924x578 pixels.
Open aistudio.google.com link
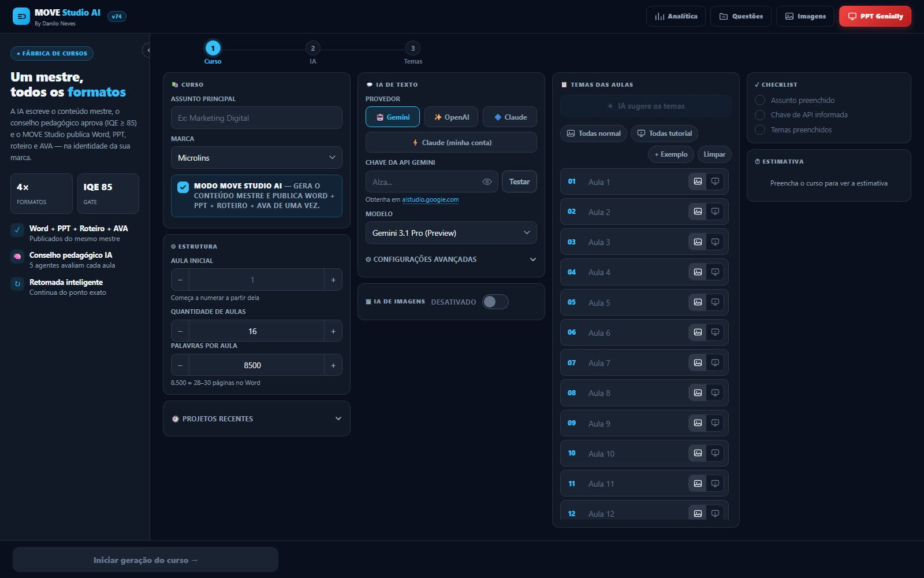tap(430, 199)
